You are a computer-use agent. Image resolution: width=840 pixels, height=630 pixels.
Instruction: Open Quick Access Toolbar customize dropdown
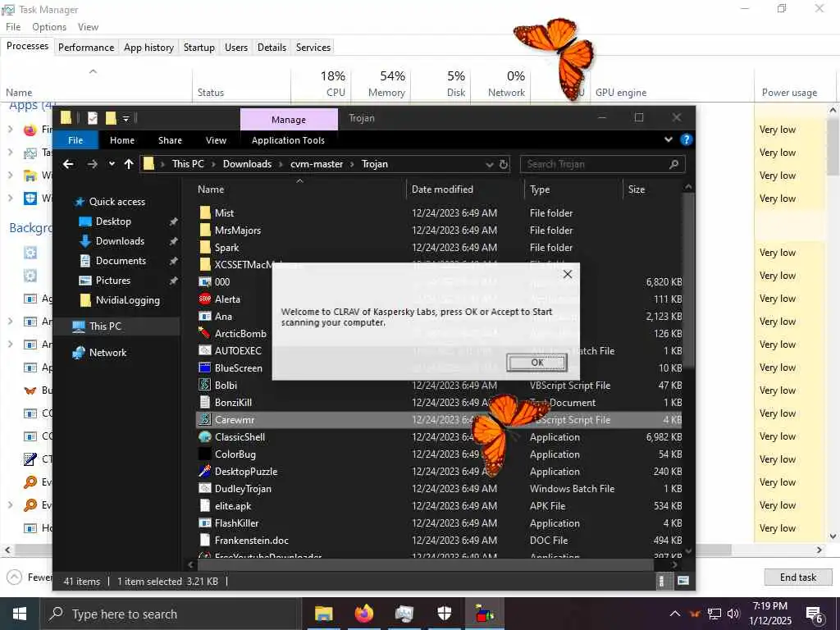pyautogui.click(x=126, y=118)
